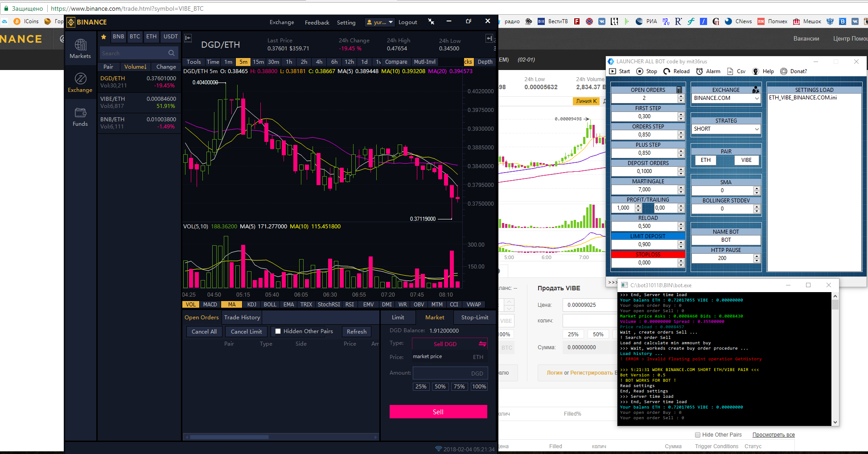Screen dimensions: 868x454
Task: Increase FIRST STEP spinner value
Action: tap(681, 114)
